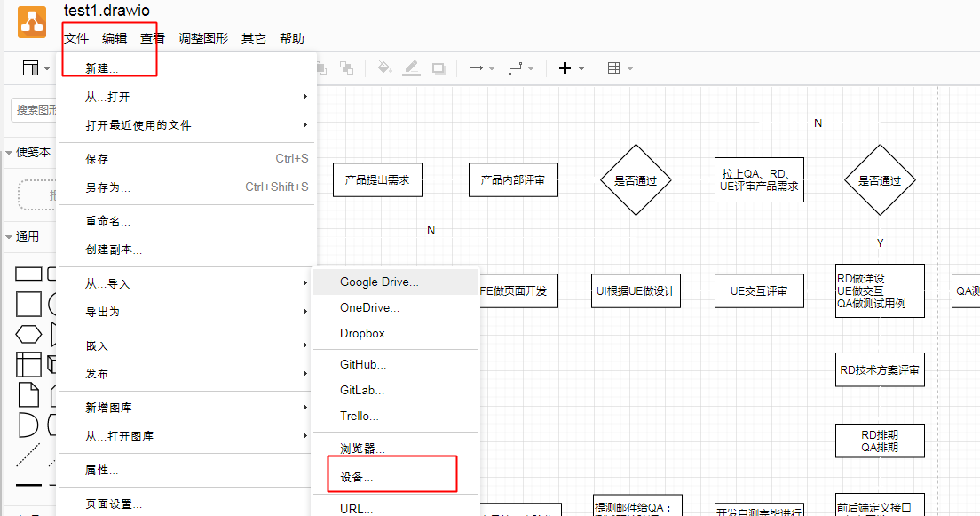Select the dashed line shape in the palette

tap(27, 452)
